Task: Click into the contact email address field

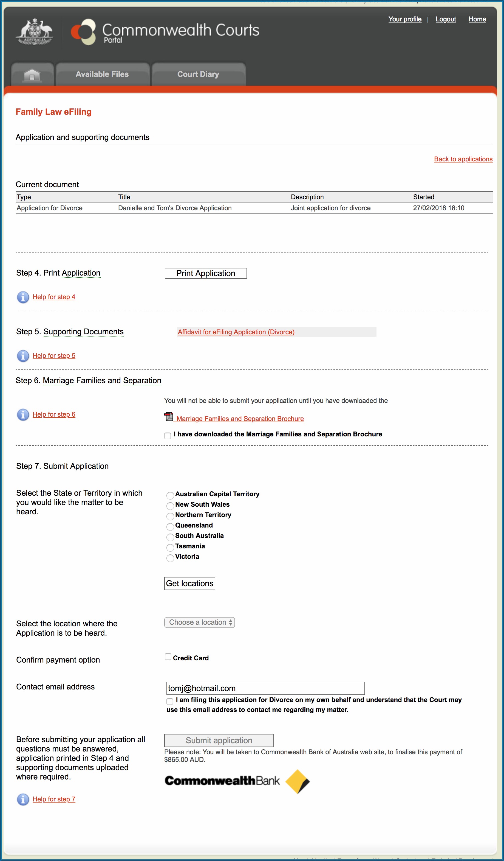Action: point(265,688)
